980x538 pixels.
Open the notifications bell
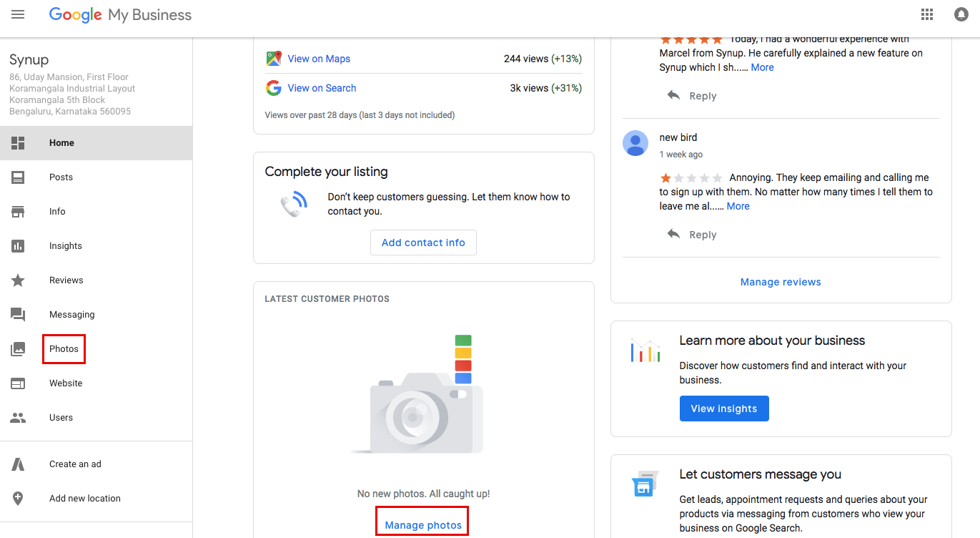point(961,14)
